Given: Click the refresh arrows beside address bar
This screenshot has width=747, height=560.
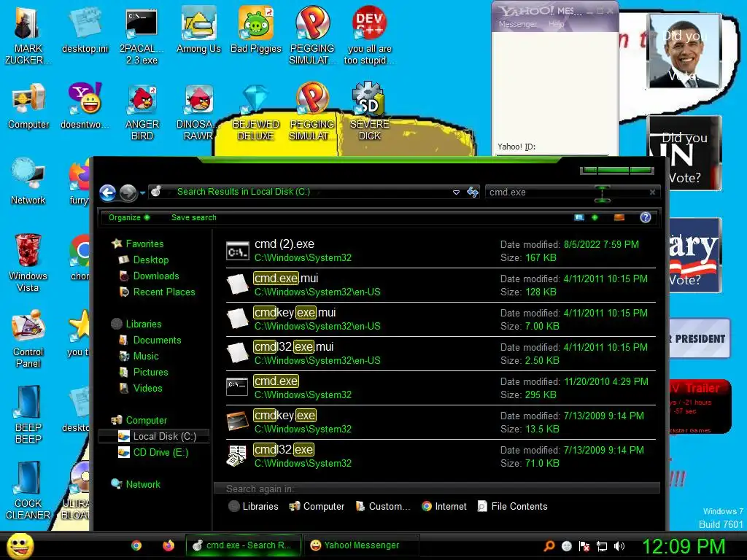Looking at the screenshot, I should click(473, 192).
